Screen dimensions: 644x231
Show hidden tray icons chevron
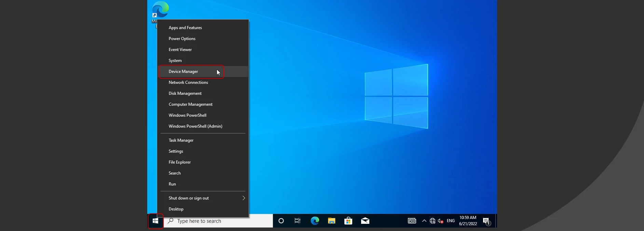[x=424, y=221]
